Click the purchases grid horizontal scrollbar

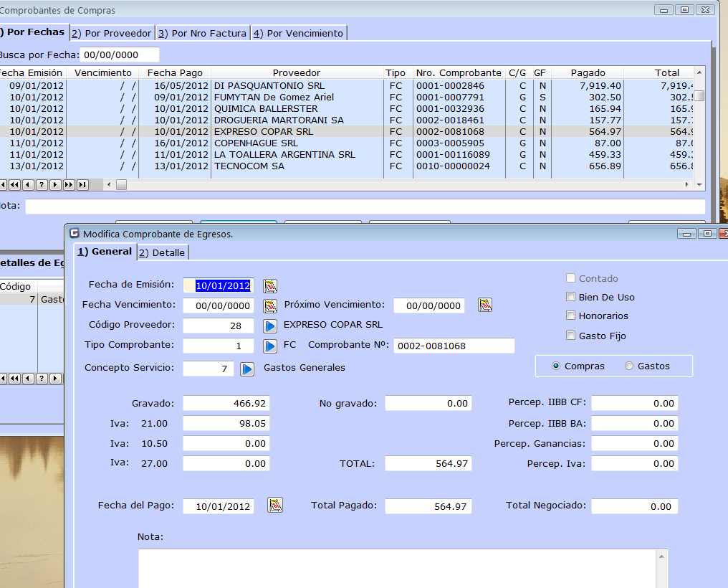(x=401, y=185)
